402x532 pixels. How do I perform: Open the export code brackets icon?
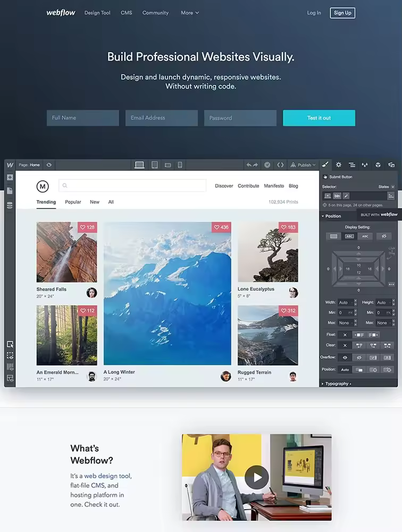pos(280,165)
